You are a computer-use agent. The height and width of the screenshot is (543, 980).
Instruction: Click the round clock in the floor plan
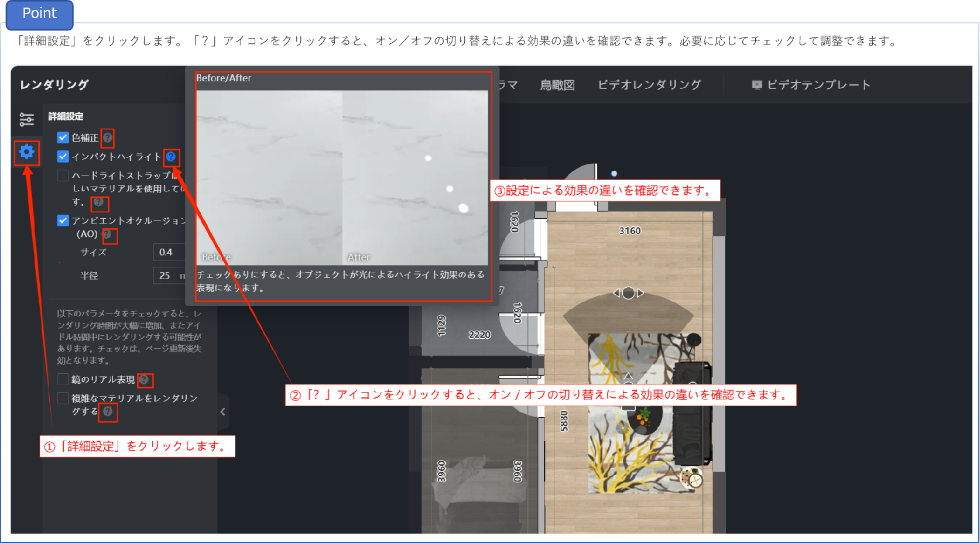point(695,480)
